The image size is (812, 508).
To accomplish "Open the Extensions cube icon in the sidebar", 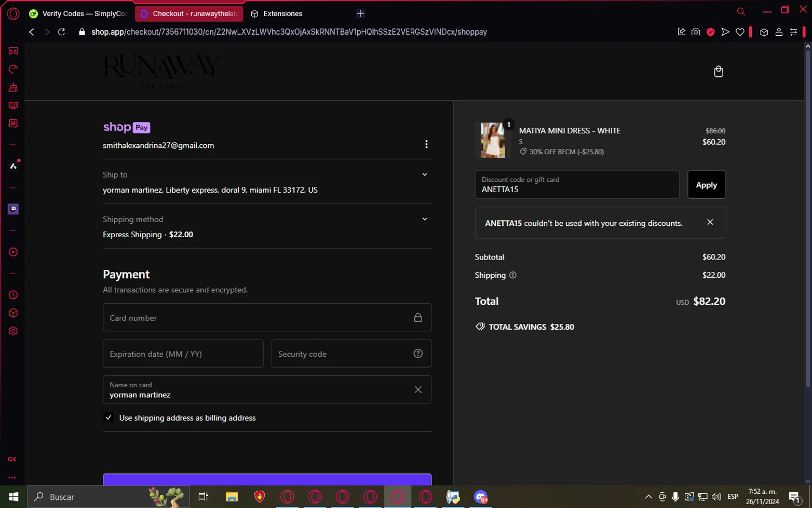I will click(13, 313).
